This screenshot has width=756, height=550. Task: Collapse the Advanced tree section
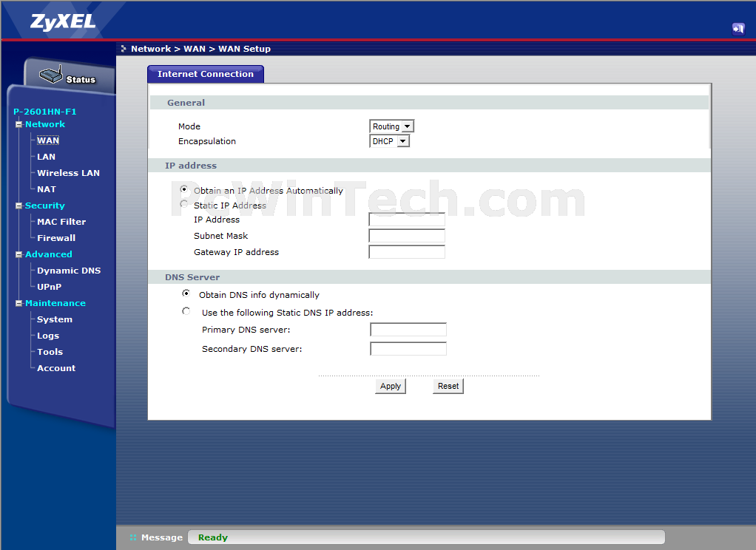18,254
